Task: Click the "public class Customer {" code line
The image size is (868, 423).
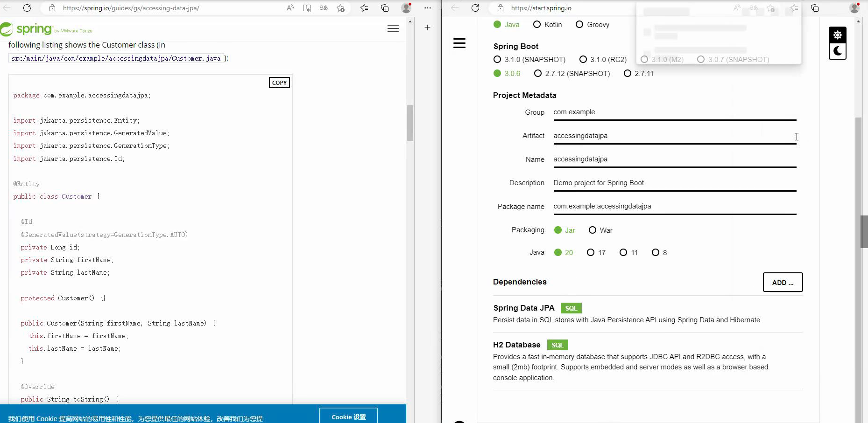Action: (x=56, y=196)
